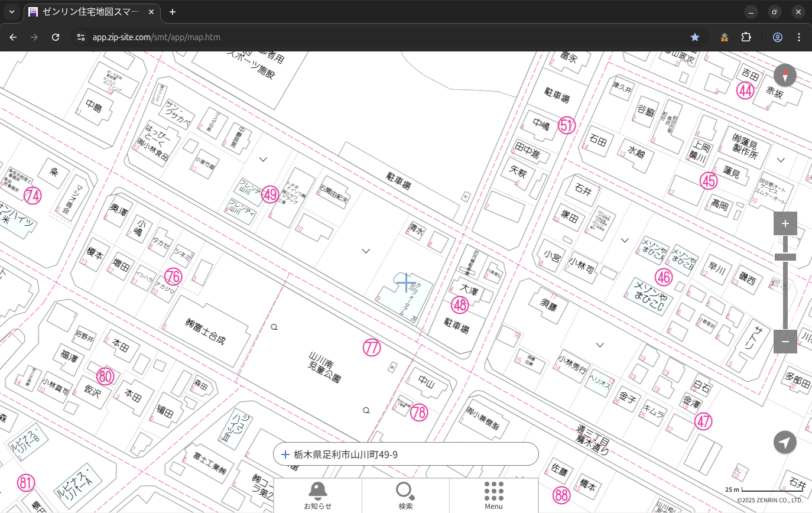Open a new browser tab

tap(173, 12)
